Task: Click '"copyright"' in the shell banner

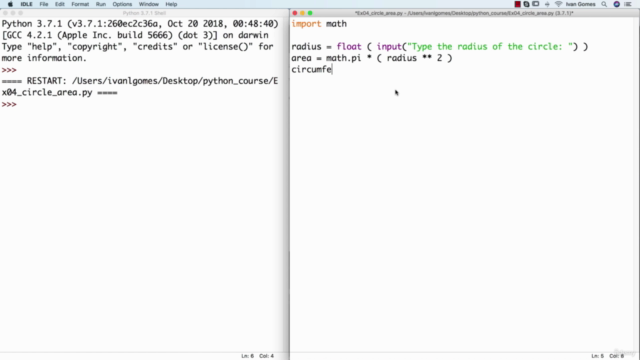Action: click(x=95, y=47)
